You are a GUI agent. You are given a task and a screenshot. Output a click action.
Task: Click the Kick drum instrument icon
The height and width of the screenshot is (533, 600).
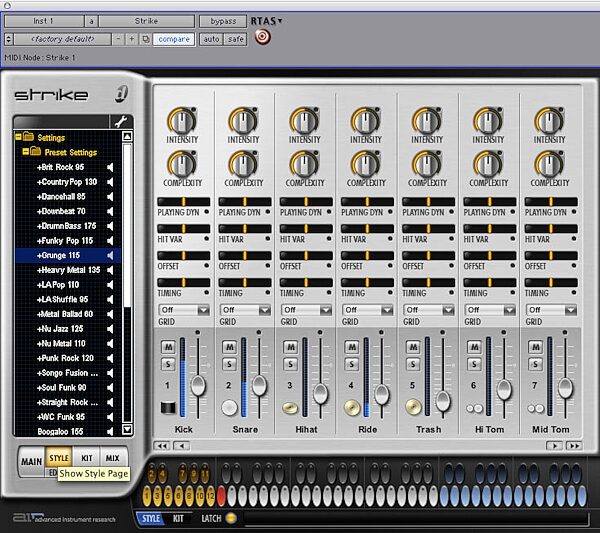(168, 407)
